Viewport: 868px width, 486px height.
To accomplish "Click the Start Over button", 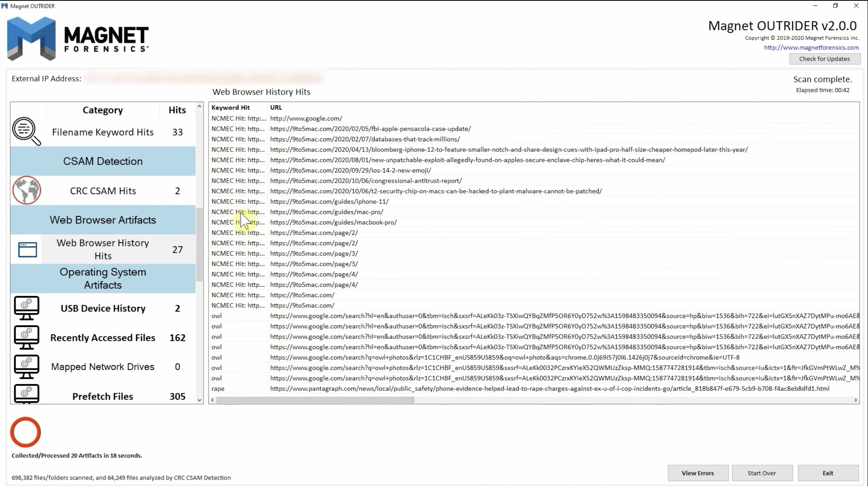I will (762, 473).
